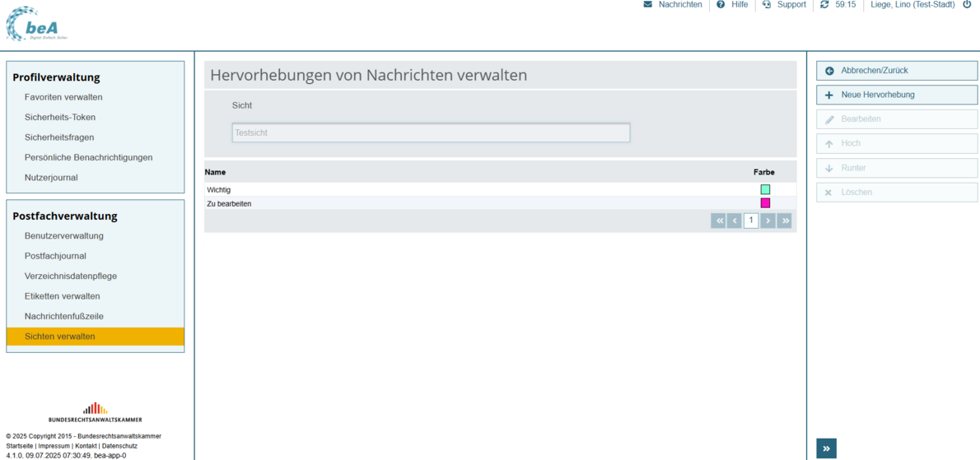This screenshot has width=980, height=460.
Task: Click Neue Hervorhebung button
Action: [x=896, y=95]
